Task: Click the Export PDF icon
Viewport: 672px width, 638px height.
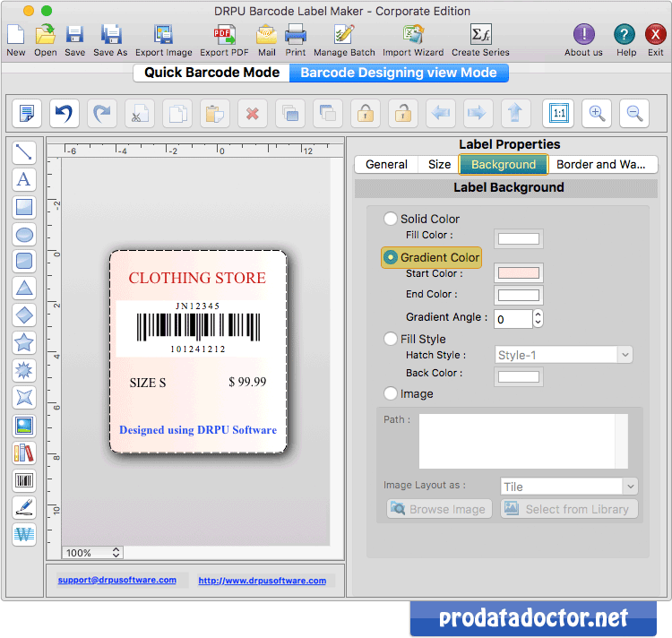Action: 225,35
